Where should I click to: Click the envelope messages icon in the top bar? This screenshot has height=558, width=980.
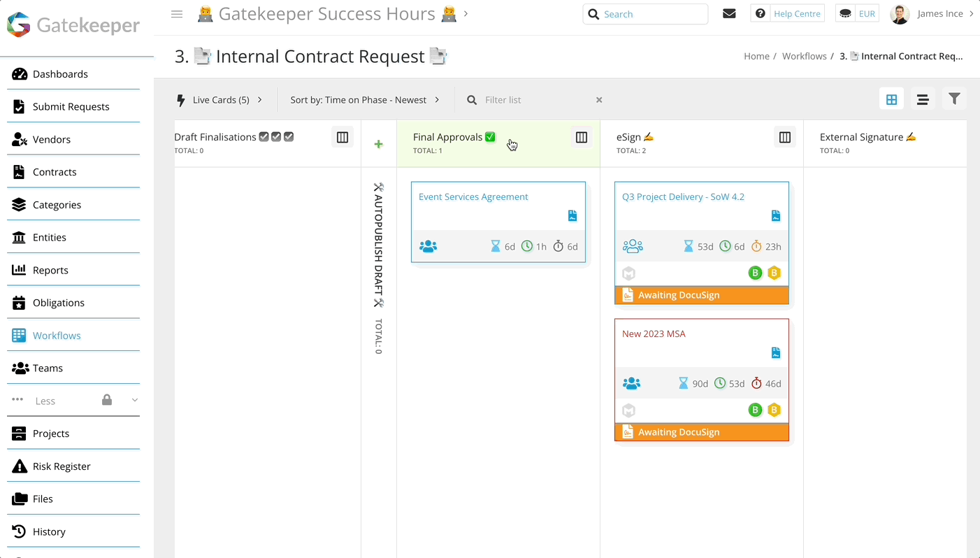coord(729,13)
